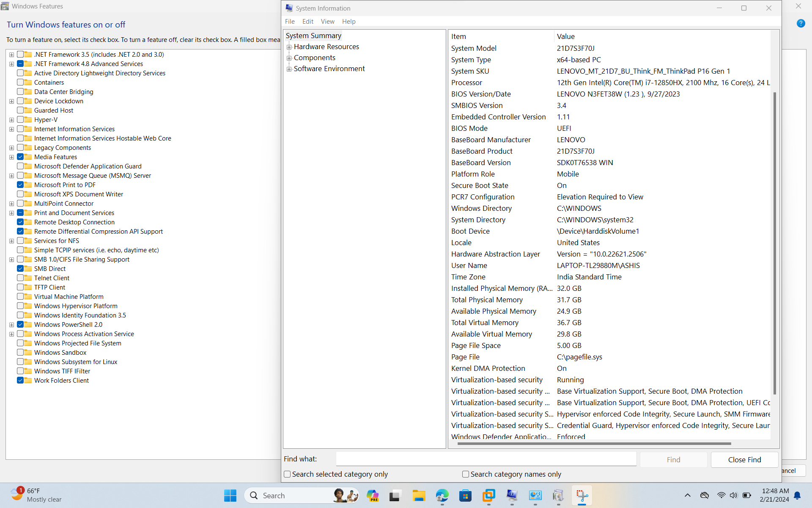The image size is (812, 508).
Task: Show hidden system tray icons
Action: click(x=688, y=495)
